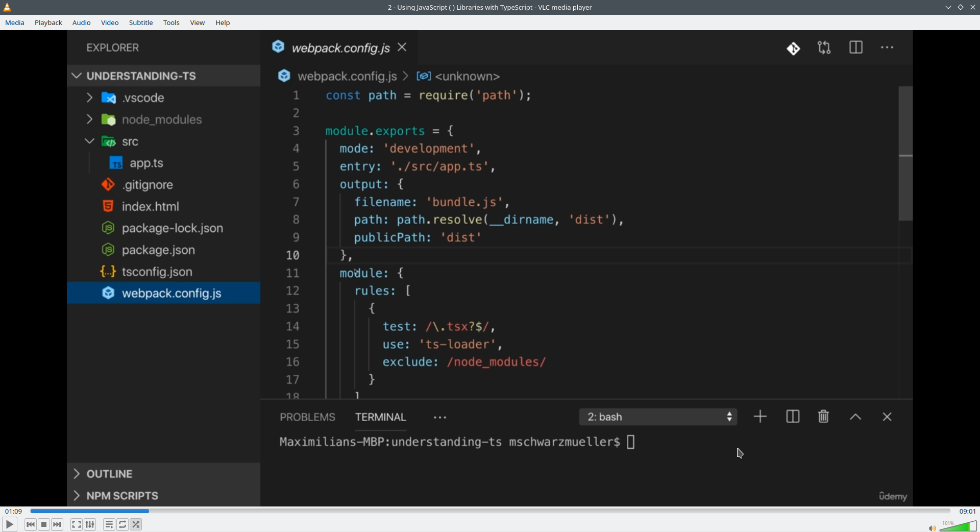The width and height of the screenshot is (980, 532).
Task: Open the View menu
Action: click(x=198, y=22)
